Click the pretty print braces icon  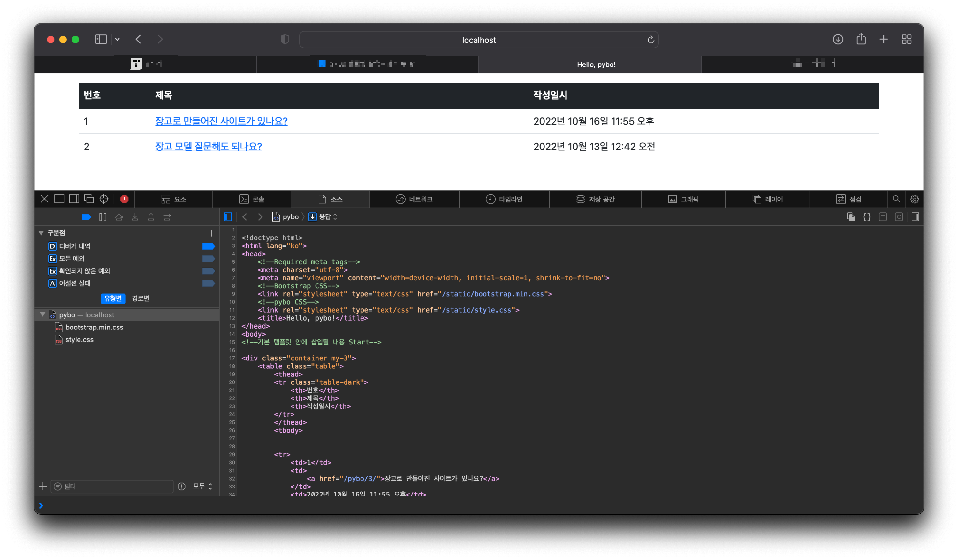pos(866,217)
